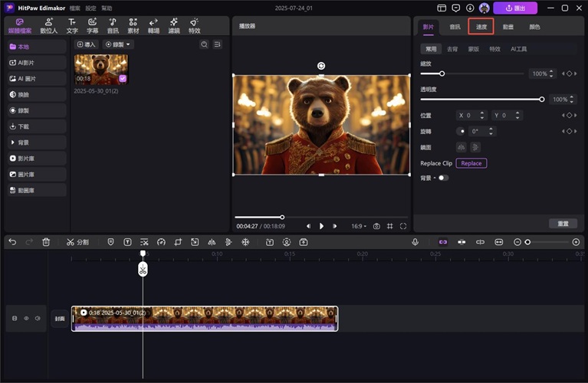Take a snapshot with the camera icon

pyautogui.click(x=376, y=226)
